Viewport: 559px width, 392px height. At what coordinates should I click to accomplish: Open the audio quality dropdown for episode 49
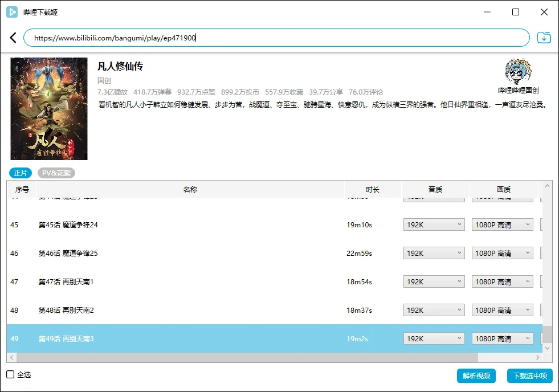click(434, 338)
